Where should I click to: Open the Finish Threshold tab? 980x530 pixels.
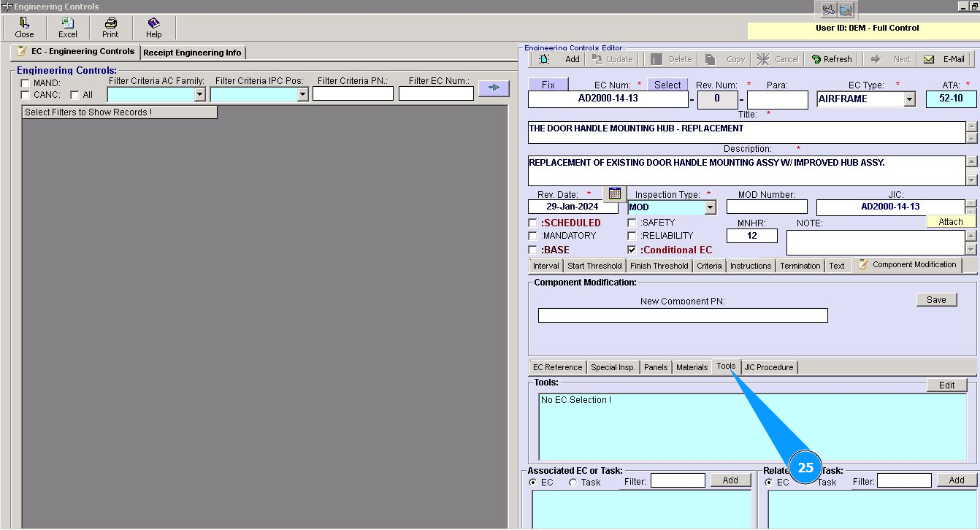(659, 266)
